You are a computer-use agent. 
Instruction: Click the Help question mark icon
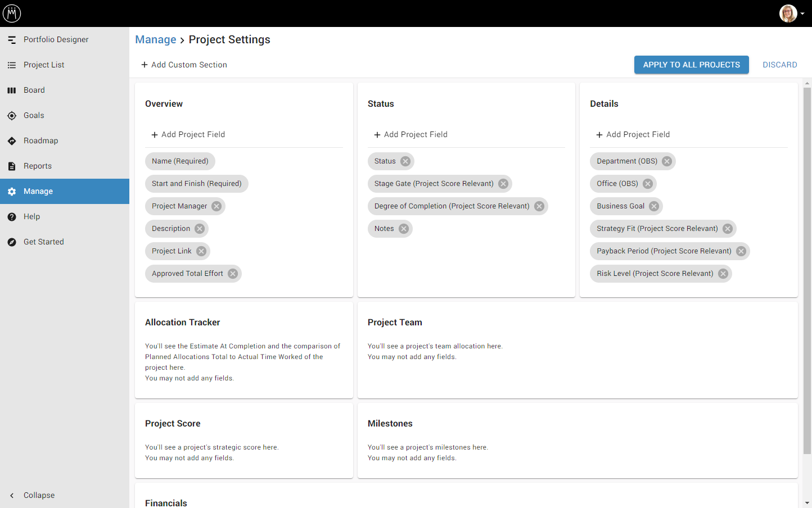[12, 217]
